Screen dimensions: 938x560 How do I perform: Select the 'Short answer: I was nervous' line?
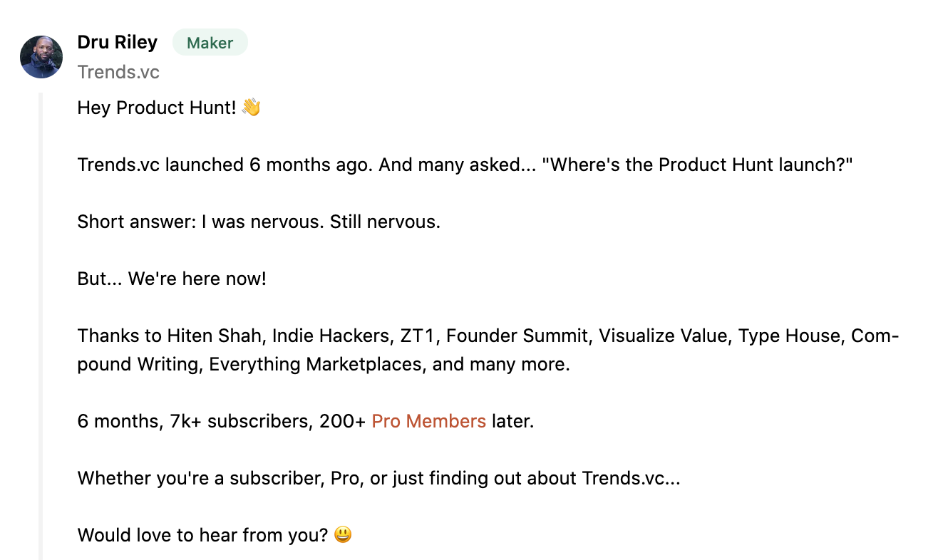click(x=259, y=222)
